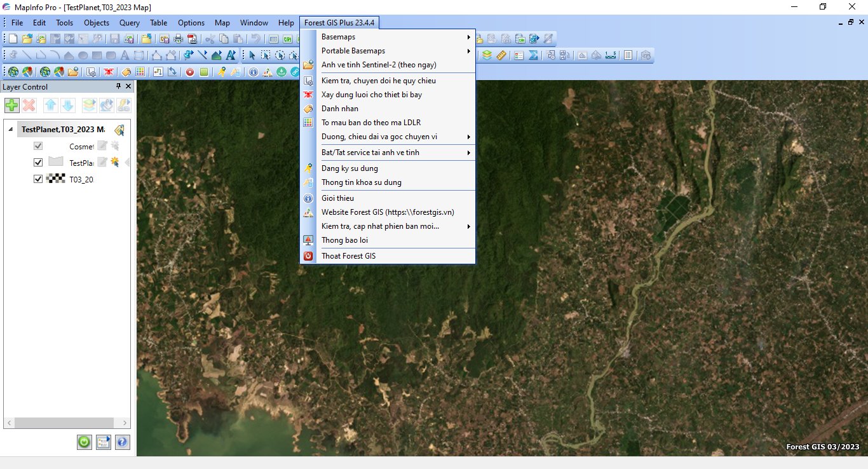This screenshot has width=868, height=469.
Task: Click 'Thoat Forest GIS' to exit the plugin
Action: pyautogui.click(x=348, y=256)
